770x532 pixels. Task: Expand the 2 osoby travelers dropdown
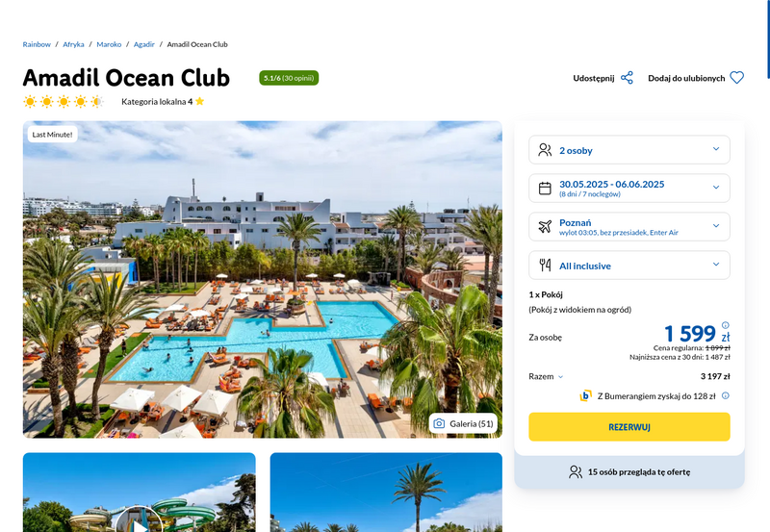point(629,150)
